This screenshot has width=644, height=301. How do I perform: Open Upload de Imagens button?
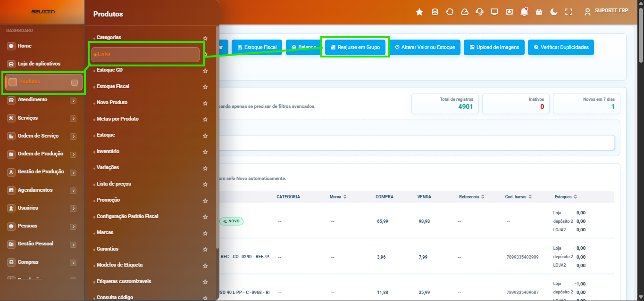point(494,47)
